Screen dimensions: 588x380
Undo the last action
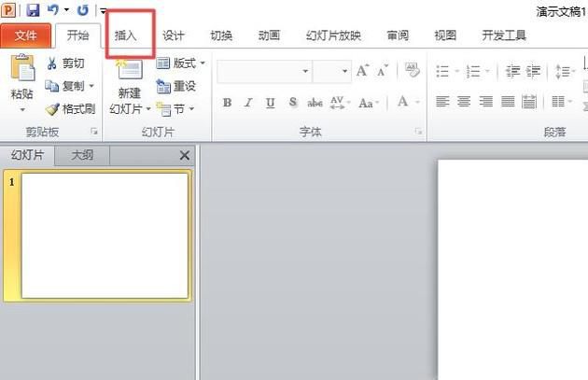point(53,9)
